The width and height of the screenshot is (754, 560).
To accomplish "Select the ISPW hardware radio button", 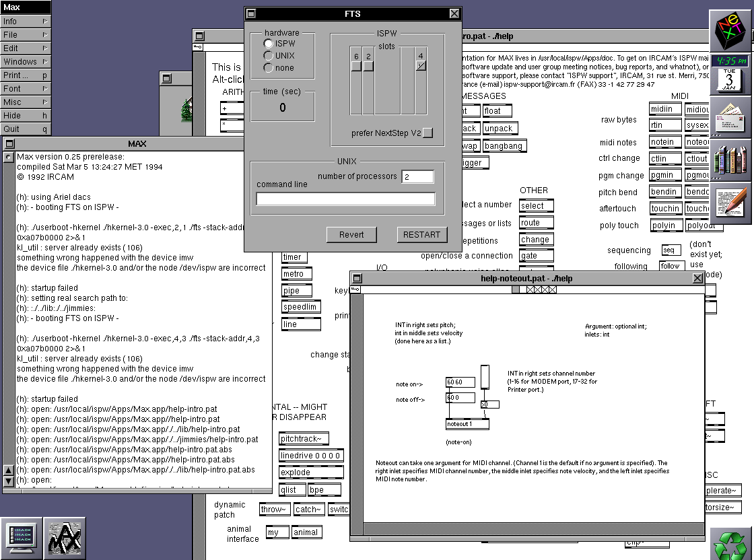I will coord(269,44).
